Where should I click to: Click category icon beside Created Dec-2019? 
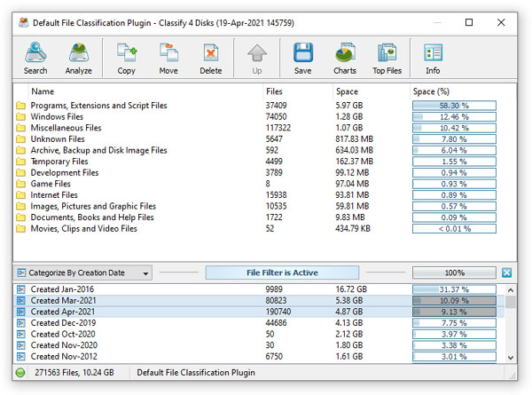coord(21,323)
